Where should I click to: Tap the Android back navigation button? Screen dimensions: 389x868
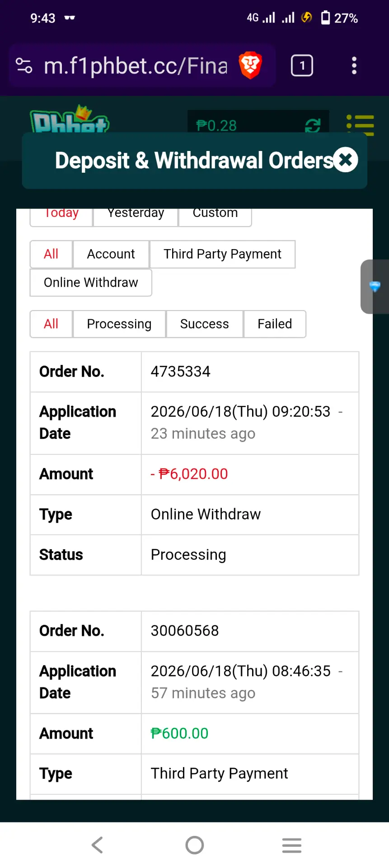pyautogui.click(x=97, y=845)
